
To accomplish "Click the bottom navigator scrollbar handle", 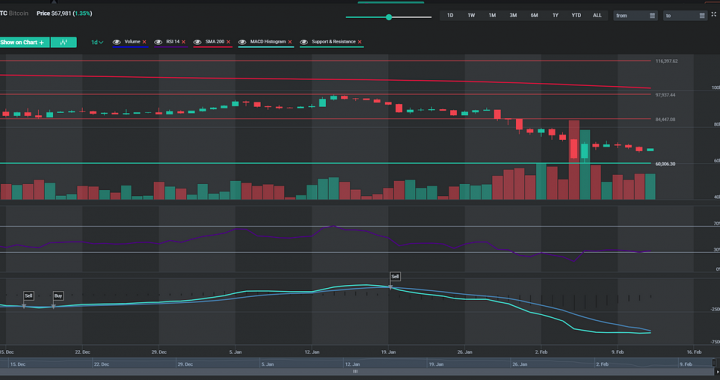I will pos(355,371).
